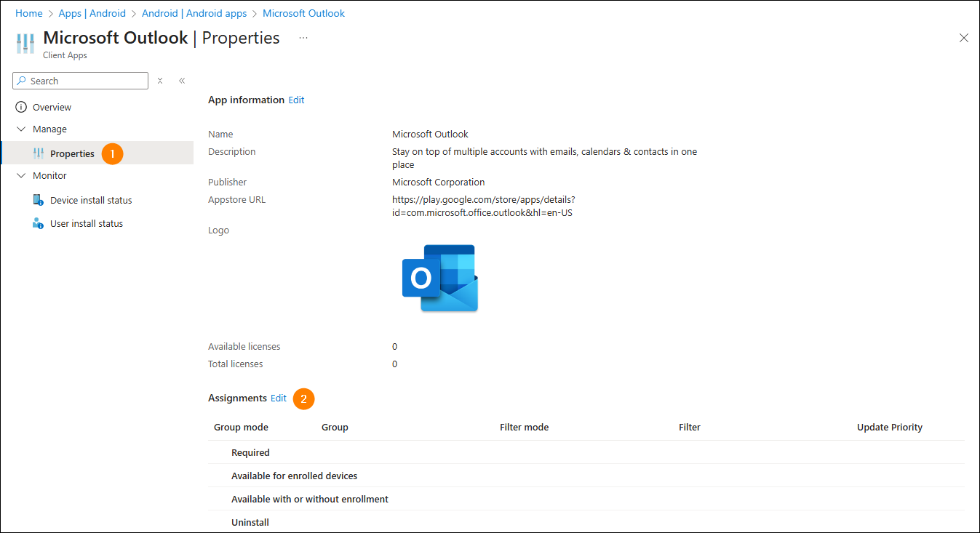980x533 pixels.
Task: Click the Assignments heading
Action: coord(237,398)
